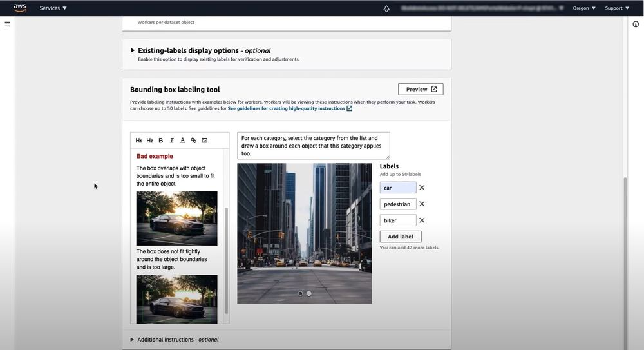Open the Services menu
Screen dimensions: 644x350
[x=53, y=8]
